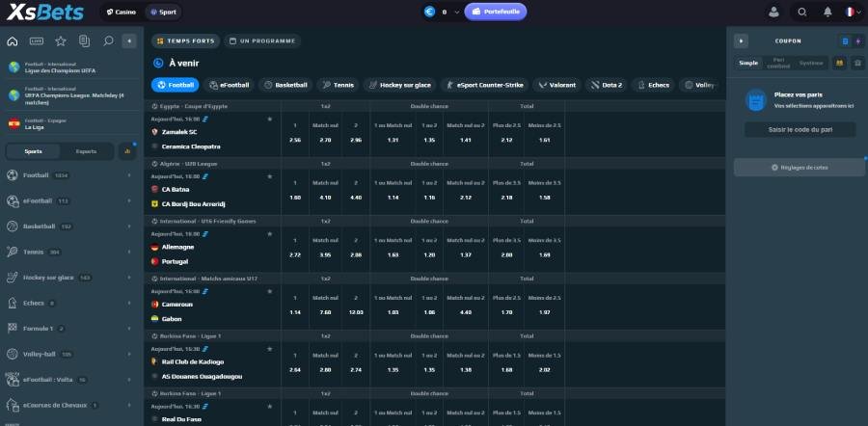868x426 pixels.
Task: Open the statistics chart icon beside Esports
Action: click(x=127, y=151)
